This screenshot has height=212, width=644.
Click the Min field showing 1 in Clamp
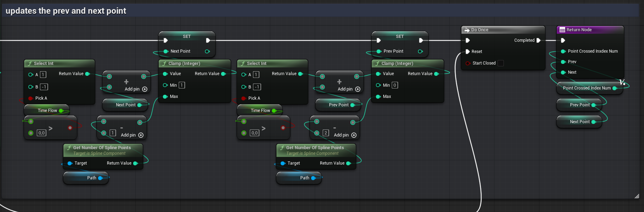[x=181, y=85]
